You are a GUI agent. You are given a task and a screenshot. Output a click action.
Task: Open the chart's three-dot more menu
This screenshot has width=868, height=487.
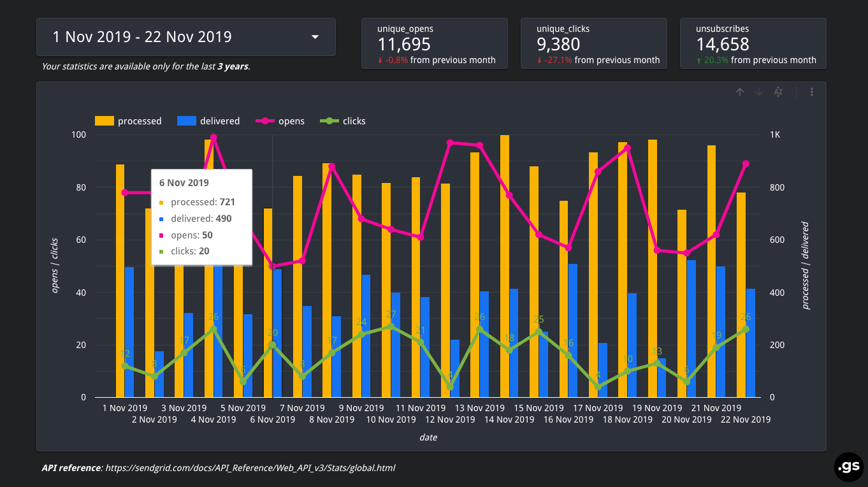point(812,92)
